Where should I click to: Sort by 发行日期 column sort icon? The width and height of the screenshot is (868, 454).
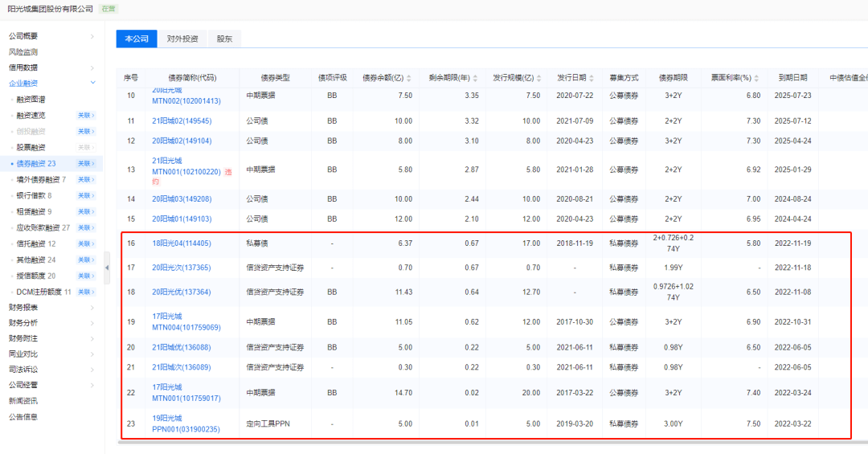tap(592, 78)
